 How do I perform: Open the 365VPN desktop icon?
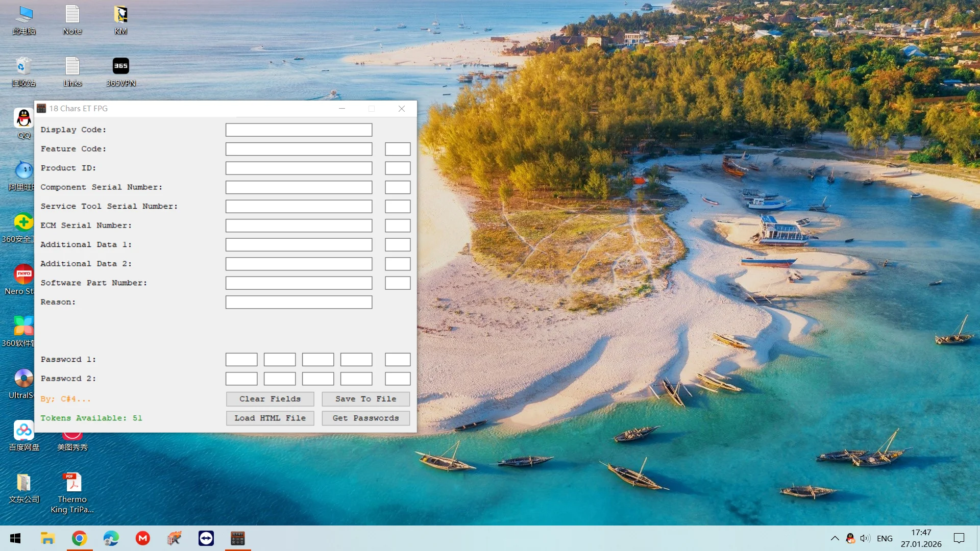pos(121,71)
